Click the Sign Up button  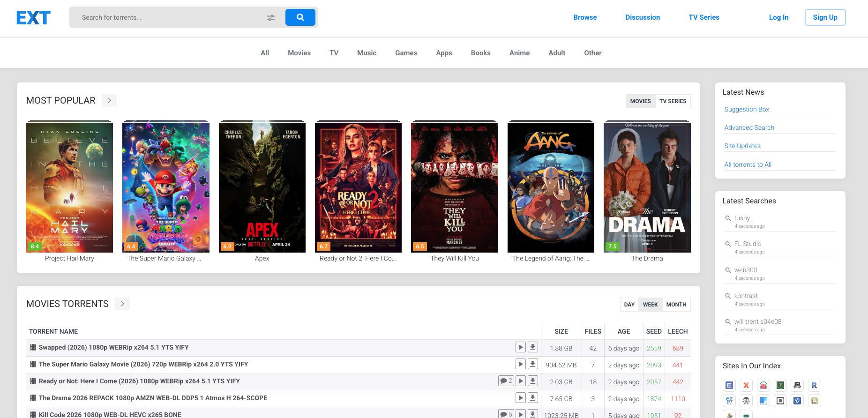point(825,17)
